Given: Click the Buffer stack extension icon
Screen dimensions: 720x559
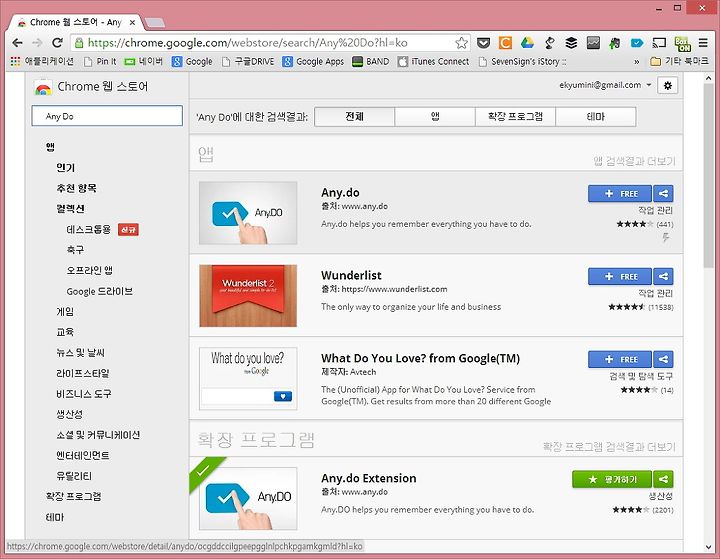Looking at the screenshot, I should click(571, 43).
